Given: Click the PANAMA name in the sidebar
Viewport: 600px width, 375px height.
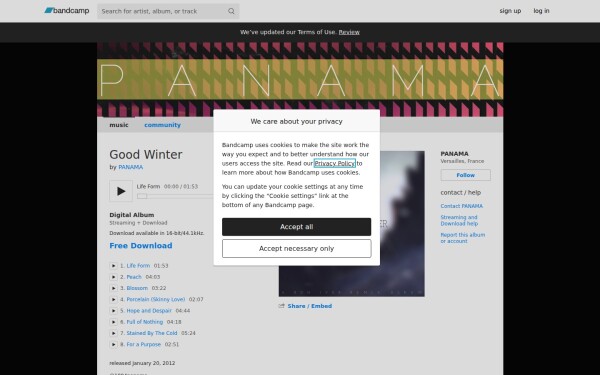Looking at the screenshot, I should [454, 153].
